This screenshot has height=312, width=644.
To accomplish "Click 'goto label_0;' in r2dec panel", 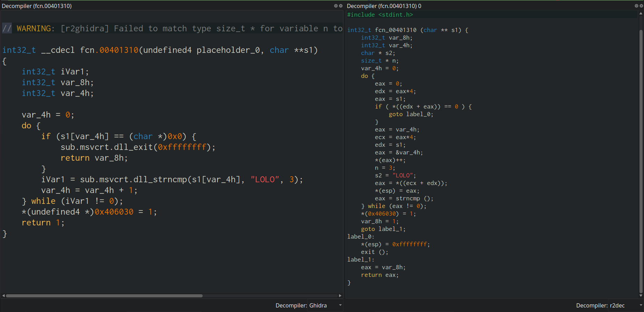I will (x=411, y=114).
